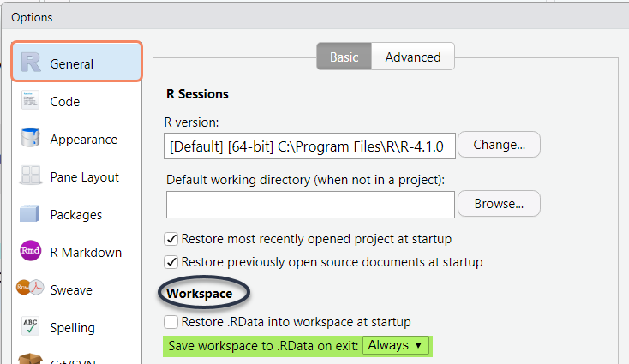Viewport: 629px width, 364px height.
Task: Open the Save workspace Always dropdown
Action: [x=395, y=345]
